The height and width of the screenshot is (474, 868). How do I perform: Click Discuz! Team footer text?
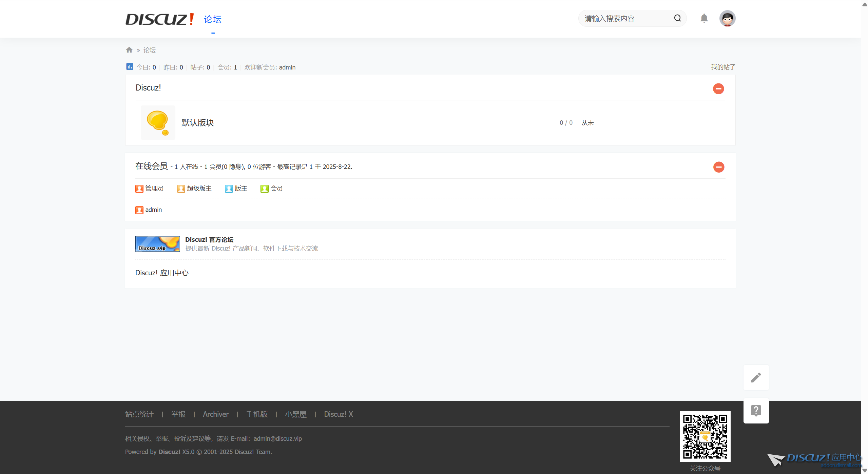(x=253, y=452)
